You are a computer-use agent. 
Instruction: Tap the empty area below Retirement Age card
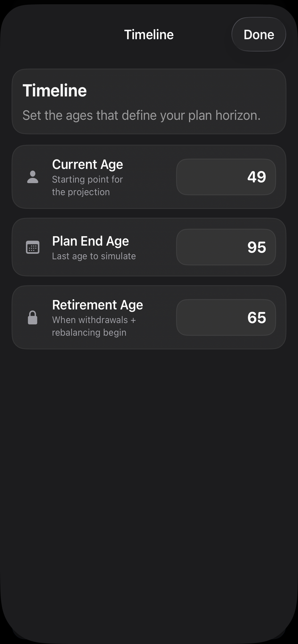149,475
